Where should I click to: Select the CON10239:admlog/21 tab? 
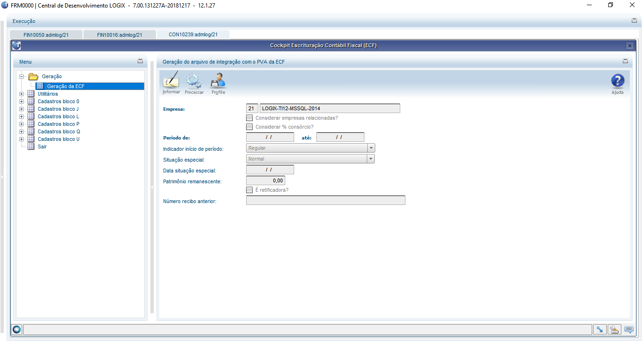(193, 34)
